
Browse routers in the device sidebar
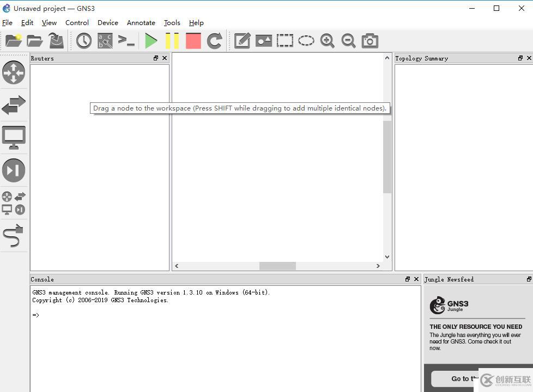pyautogui.click(x=14, y=72)
